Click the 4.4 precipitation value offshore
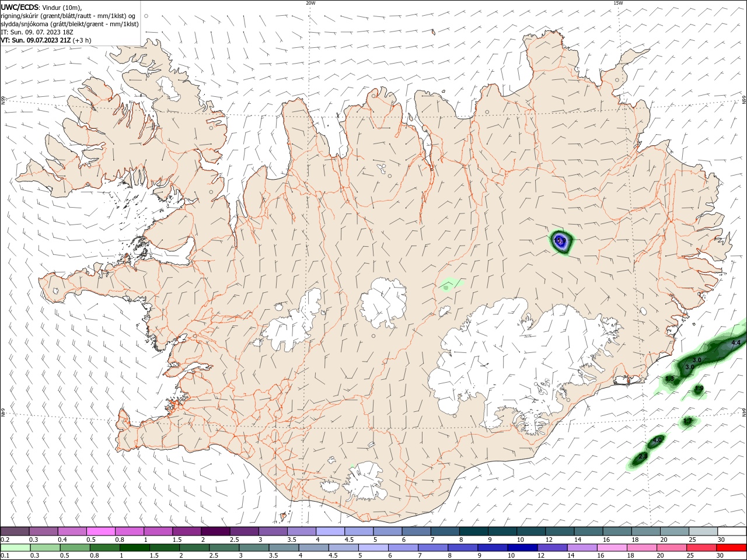This screenshot has height=560, width=747. click(735, 343)
